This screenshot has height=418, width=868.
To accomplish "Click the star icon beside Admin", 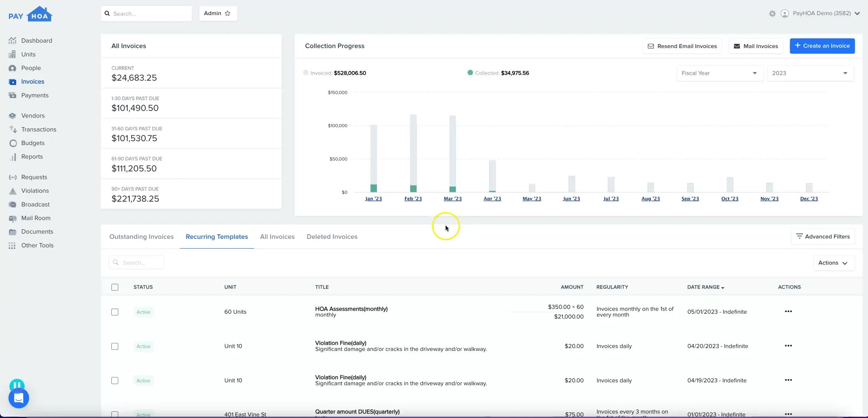I will (x=227, y=14).
